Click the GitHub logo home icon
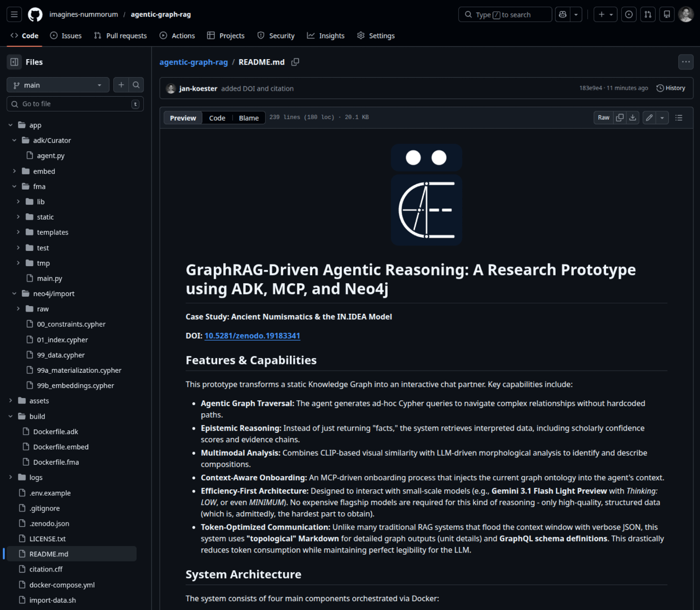The image size is (700, 610). point(35,15)
